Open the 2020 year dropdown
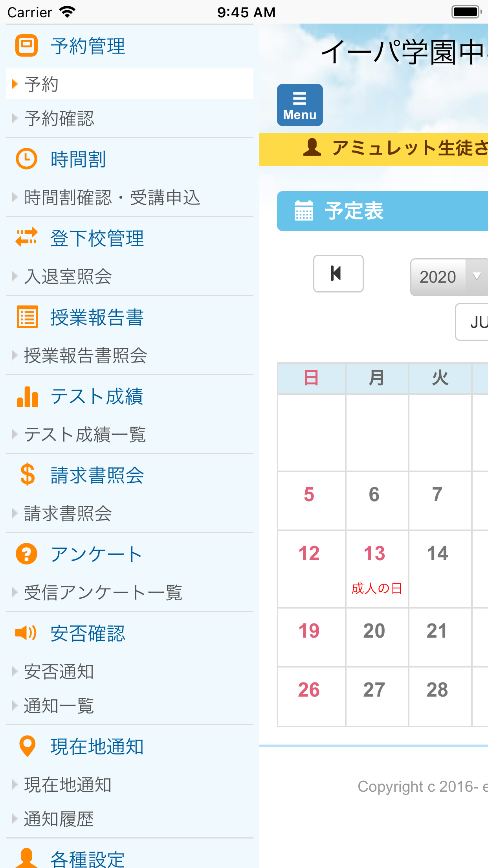This screenshot has width=488, height=868. click(x=449, y=277)
